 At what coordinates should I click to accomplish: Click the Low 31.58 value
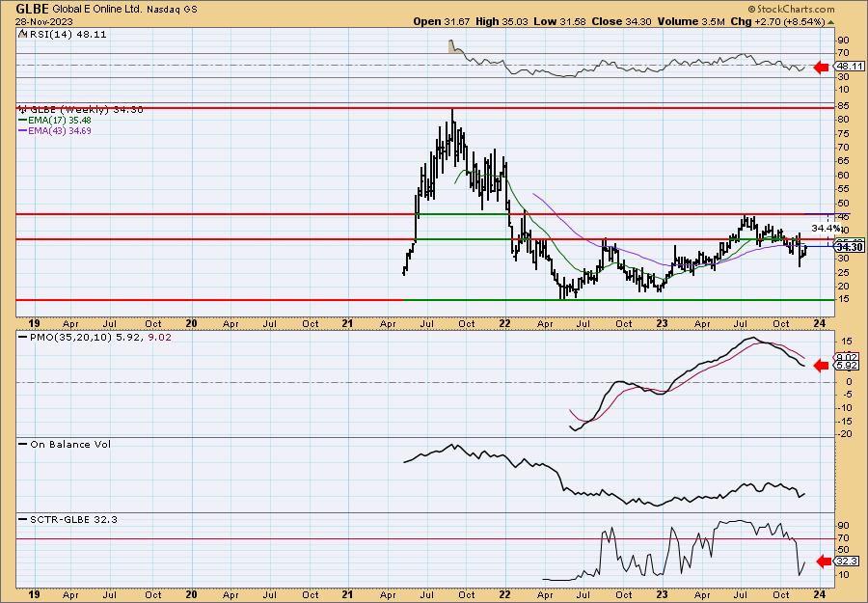pos(560,21)
